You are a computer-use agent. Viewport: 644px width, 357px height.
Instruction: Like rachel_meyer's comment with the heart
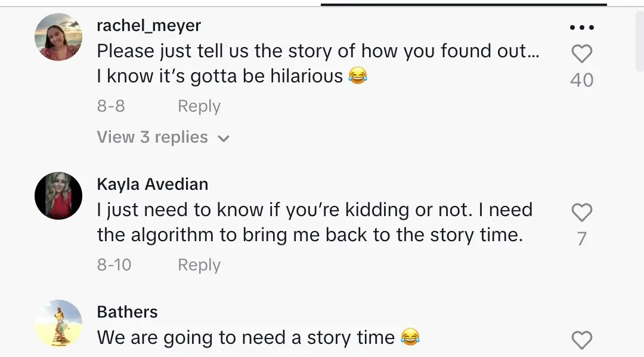click(x=581, y=54)
